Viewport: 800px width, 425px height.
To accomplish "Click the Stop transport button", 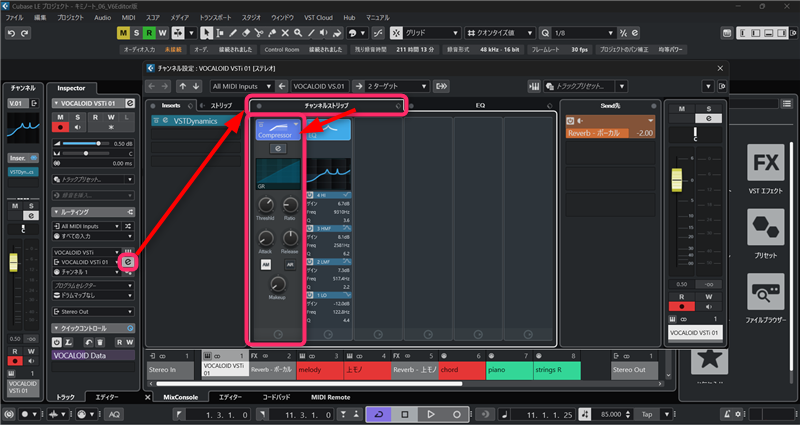I will pos(405,414).
